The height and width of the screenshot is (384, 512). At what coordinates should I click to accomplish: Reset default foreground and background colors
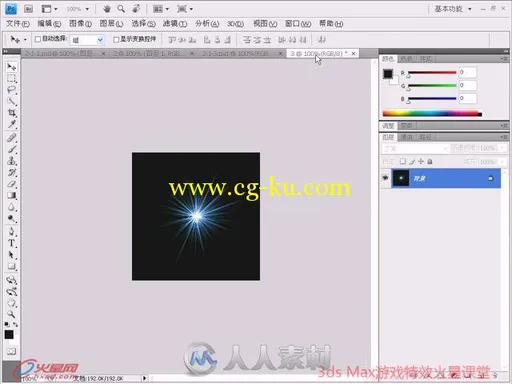pos(7,324)
